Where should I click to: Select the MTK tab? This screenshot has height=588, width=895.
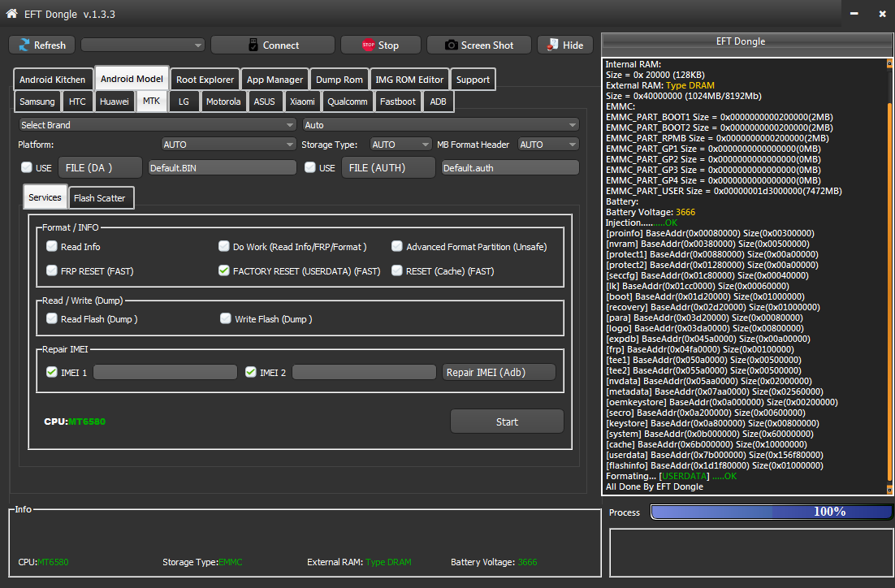point(151,101)
